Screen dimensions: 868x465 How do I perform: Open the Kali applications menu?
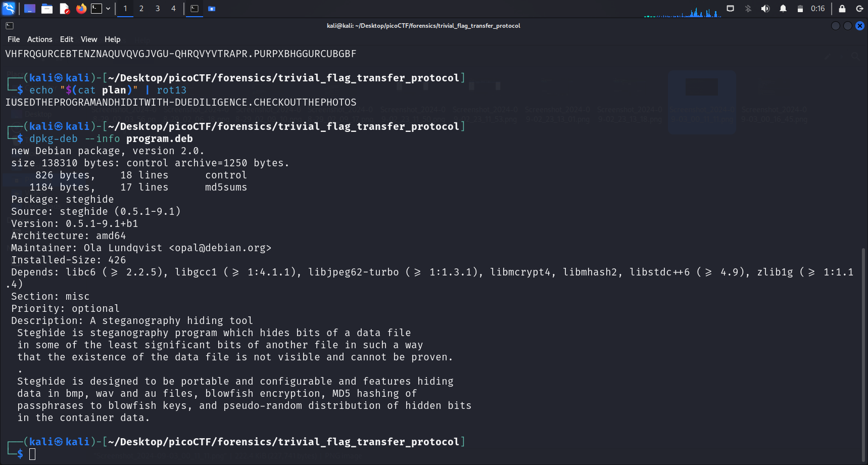click(x=9, y=9)
